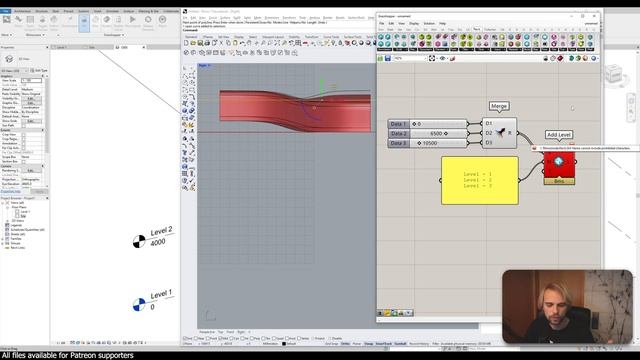
Task: Click New file icon in Rhino toolbar
Action: 187,43
